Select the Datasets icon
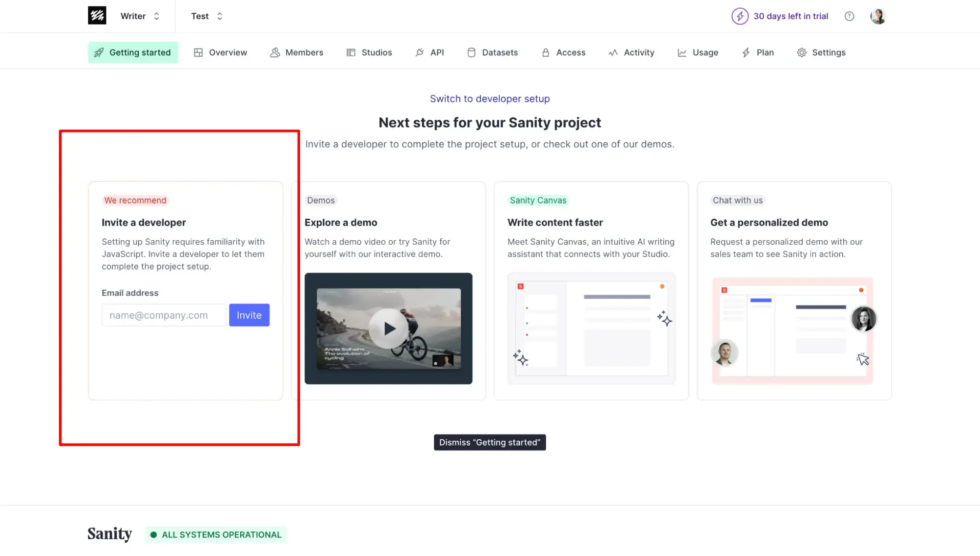Viewport: 980px width, 556px height. (471, 52)
